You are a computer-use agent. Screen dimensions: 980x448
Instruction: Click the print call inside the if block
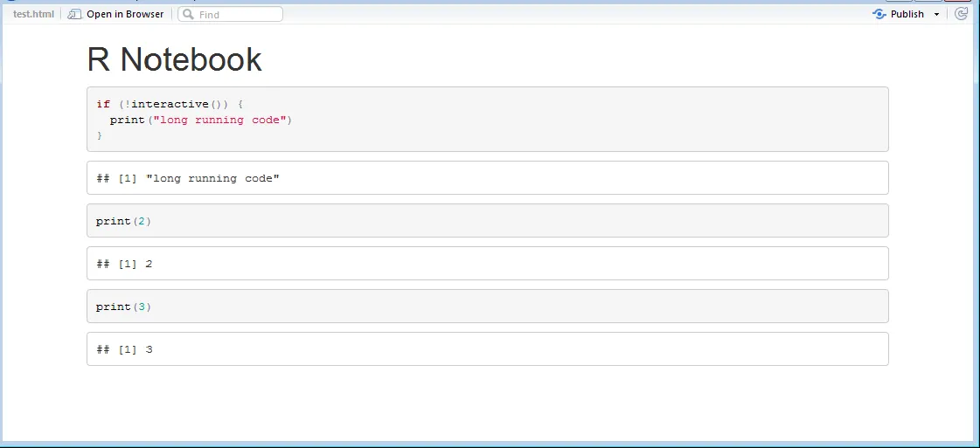point(127,120)
